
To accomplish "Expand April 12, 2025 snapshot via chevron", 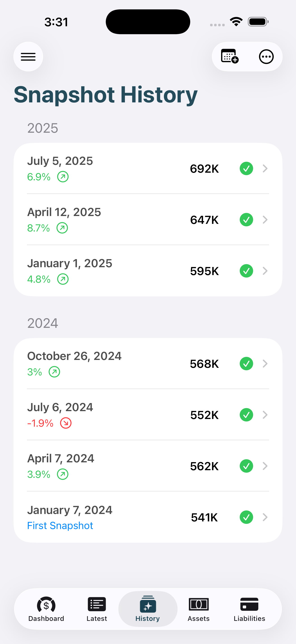I will click(265, 220).
